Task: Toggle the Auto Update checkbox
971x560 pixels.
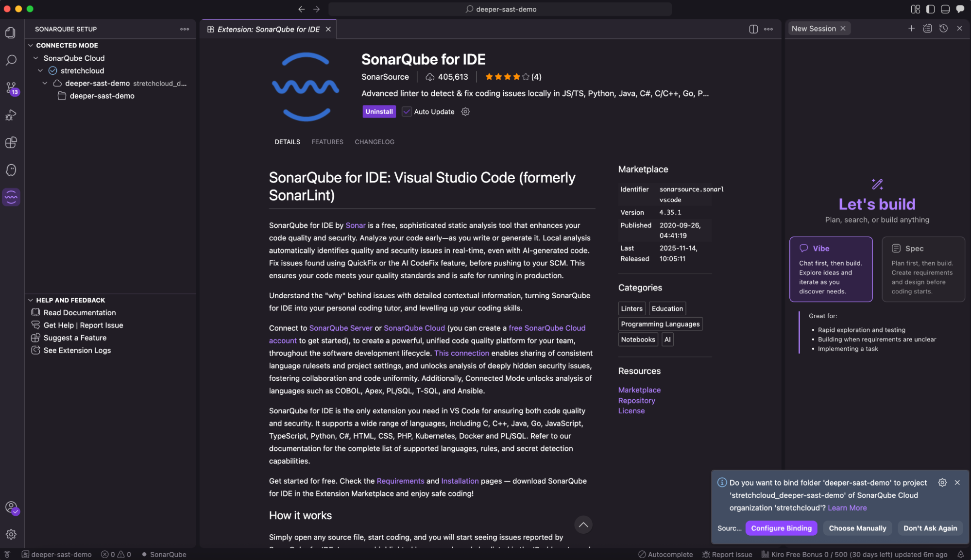Action: pos(407,112)
